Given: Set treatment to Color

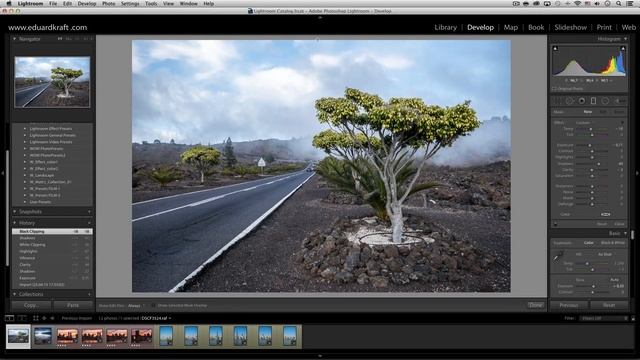Looking at the screenshot, I should 588,243.
